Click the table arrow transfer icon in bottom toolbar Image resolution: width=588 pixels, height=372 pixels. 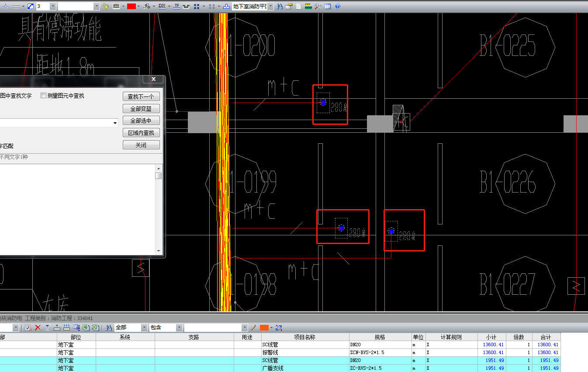[76, 327]
